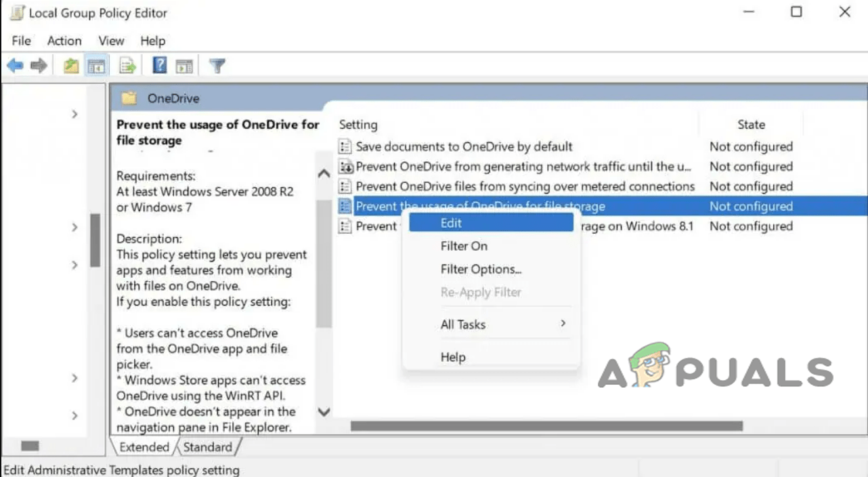868x477 pixels.
Task: Click the Back navigation arrow
Action: tap(14, 65)
